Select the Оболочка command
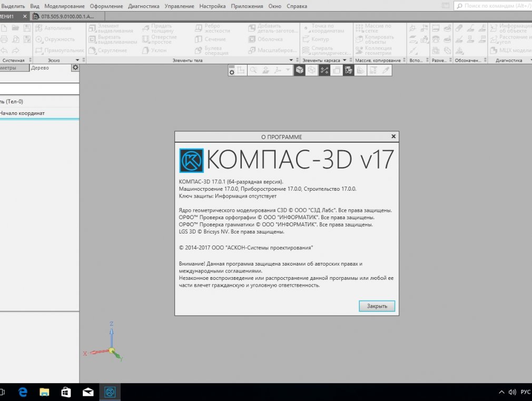Screen dimensions: 532x401 point(265,40)
